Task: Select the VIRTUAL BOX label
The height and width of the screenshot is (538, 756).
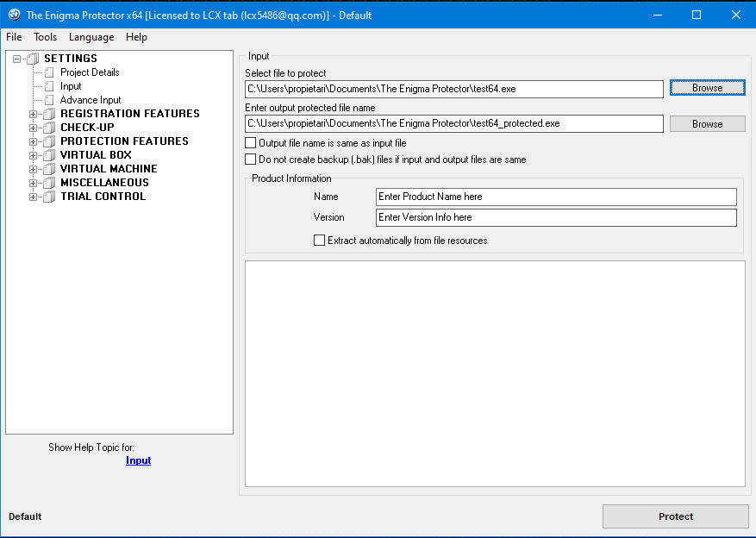Action: [x=96, y=155]
